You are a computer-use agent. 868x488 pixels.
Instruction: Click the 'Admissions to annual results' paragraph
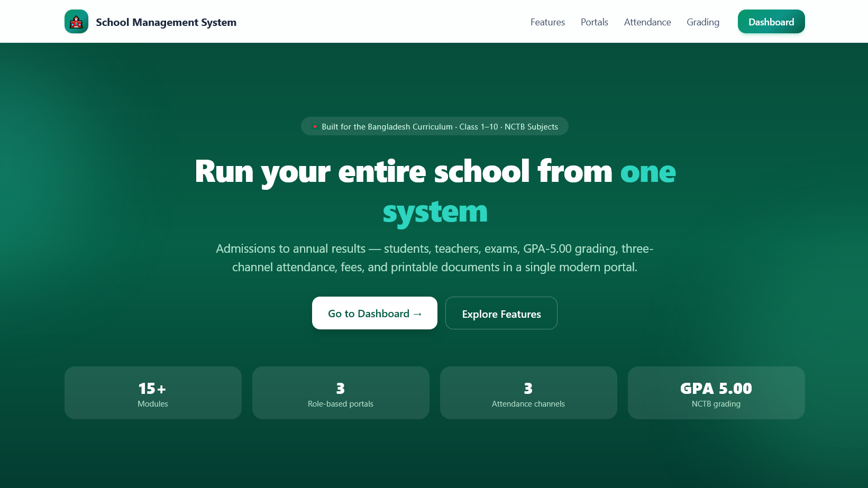tap(435, 257)
